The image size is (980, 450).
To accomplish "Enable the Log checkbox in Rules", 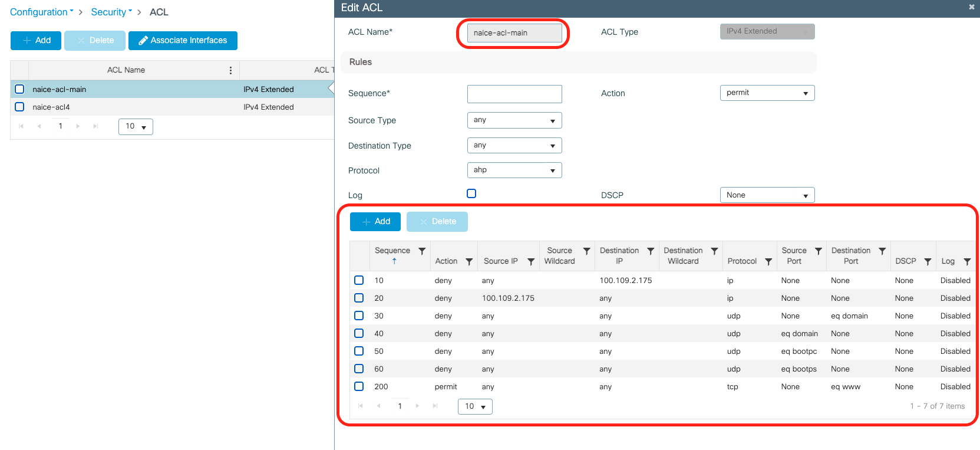I will tap(471, 193).
